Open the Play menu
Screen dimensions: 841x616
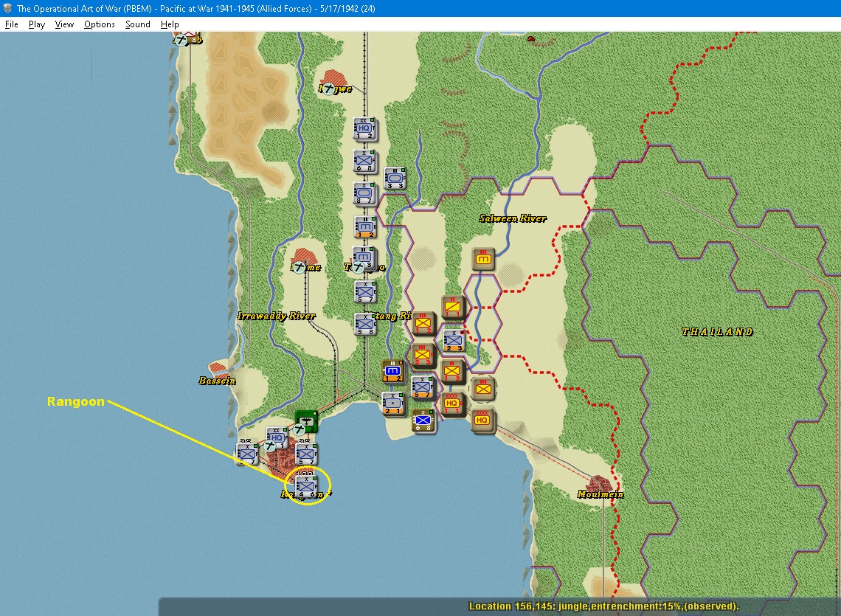(x=36, y=24)
